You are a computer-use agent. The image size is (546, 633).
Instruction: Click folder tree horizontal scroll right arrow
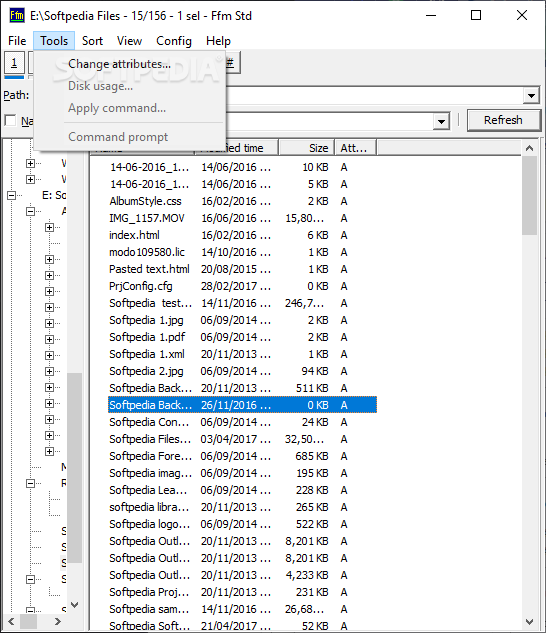click(58, 621)
